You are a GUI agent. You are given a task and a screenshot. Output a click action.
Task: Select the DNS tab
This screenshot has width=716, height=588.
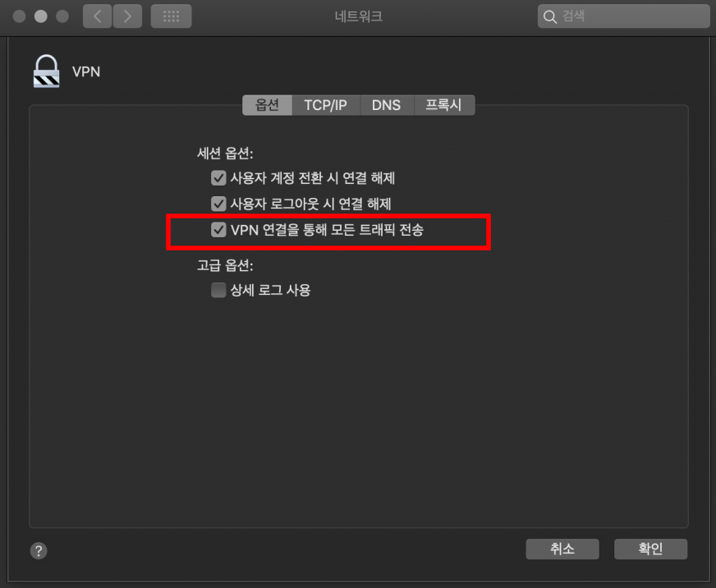tap(386, 105)
